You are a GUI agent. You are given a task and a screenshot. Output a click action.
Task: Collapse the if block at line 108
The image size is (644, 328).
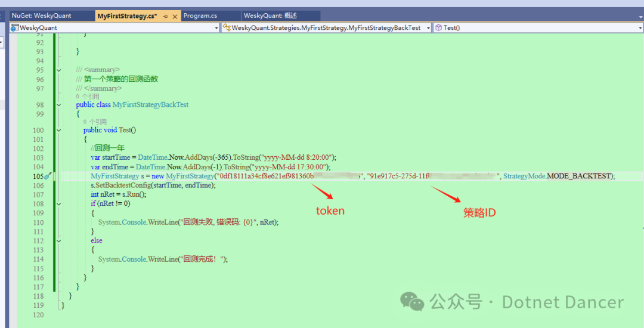point(58,203)
